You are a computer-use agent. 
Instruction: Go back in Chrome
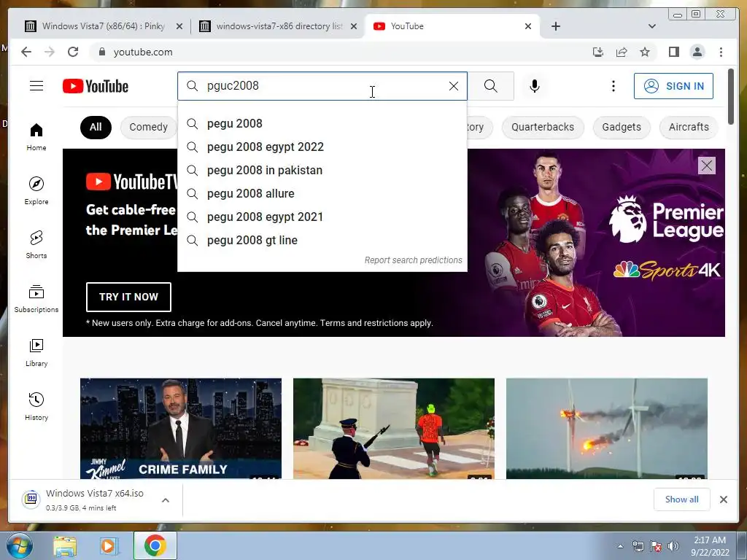pos(26,52)
